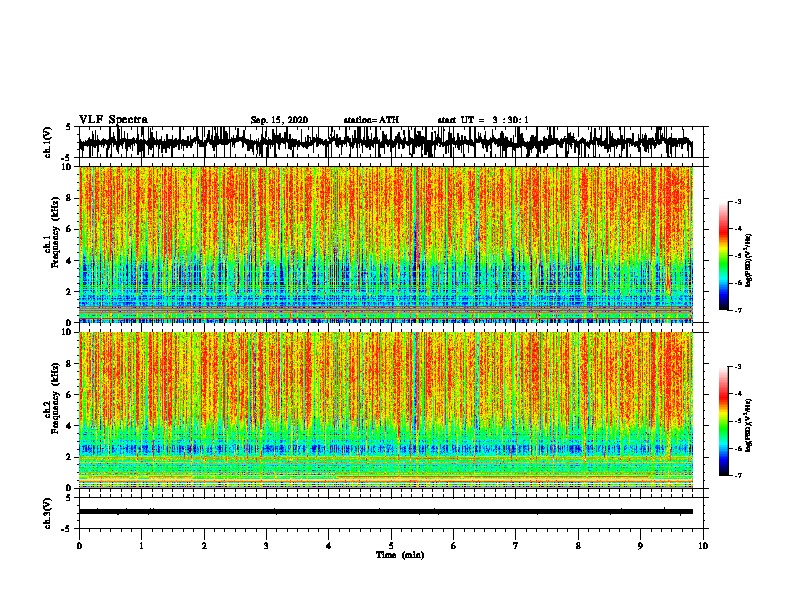Screen dimensions: 792x612
Task: Click the 'ch.1(V)' waveform axis label
Action: point(48,142)
